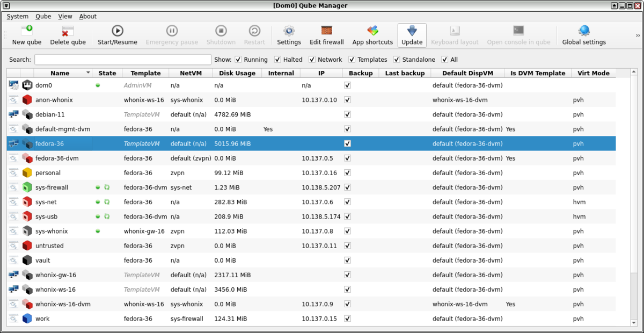The image size is (644, 333).
Task: Click sys-whonix gray cube icon
Action: point(27,231)
